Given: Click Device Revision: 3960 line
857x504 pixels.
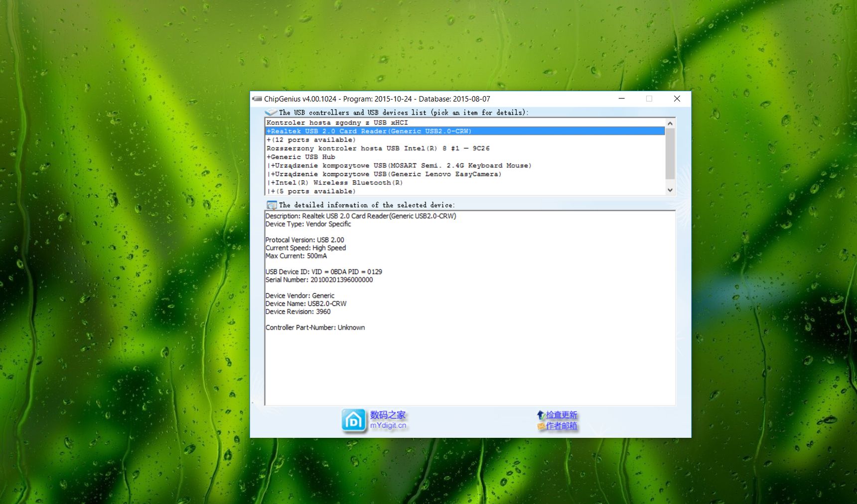Looking at the screenshot, I should point(298,312).
